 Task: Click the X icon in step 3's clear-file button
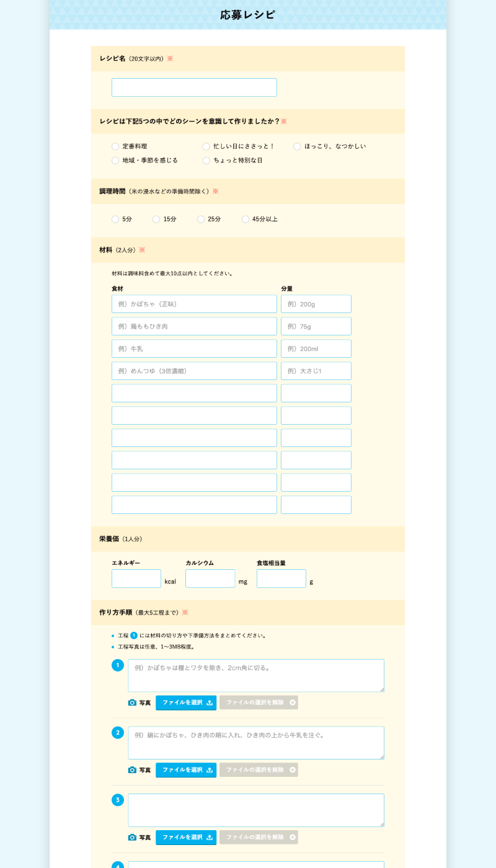293,838
